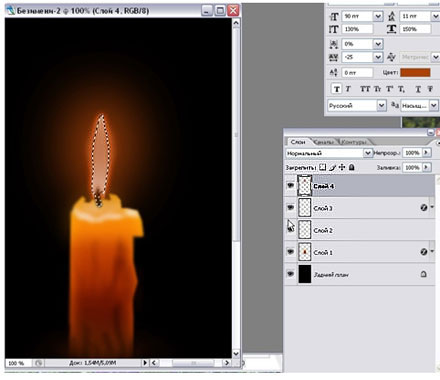Click the leading icon beside 11 pt

coord(391,16)
